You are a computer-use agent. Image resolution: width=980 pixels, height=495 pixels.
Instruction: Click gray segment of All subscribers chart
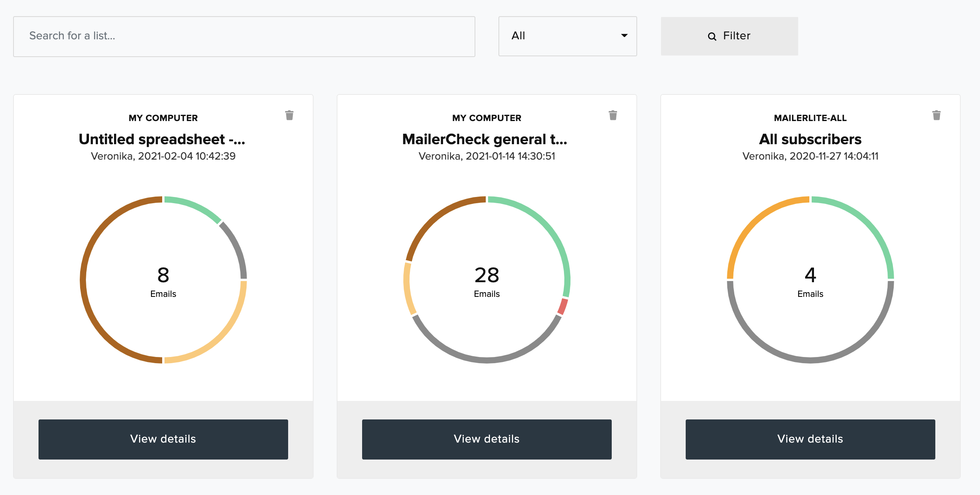pyautogui.click(x=810, y=360)
